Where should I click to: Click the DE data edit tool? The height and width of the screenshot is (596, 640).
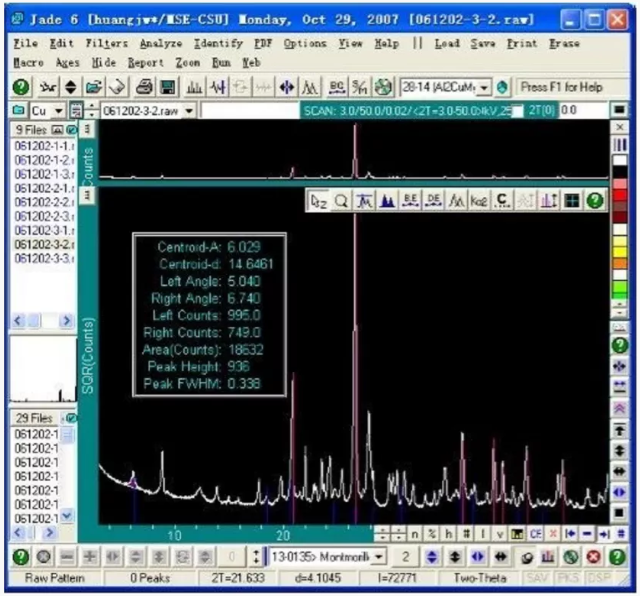[x=433, y=200]
